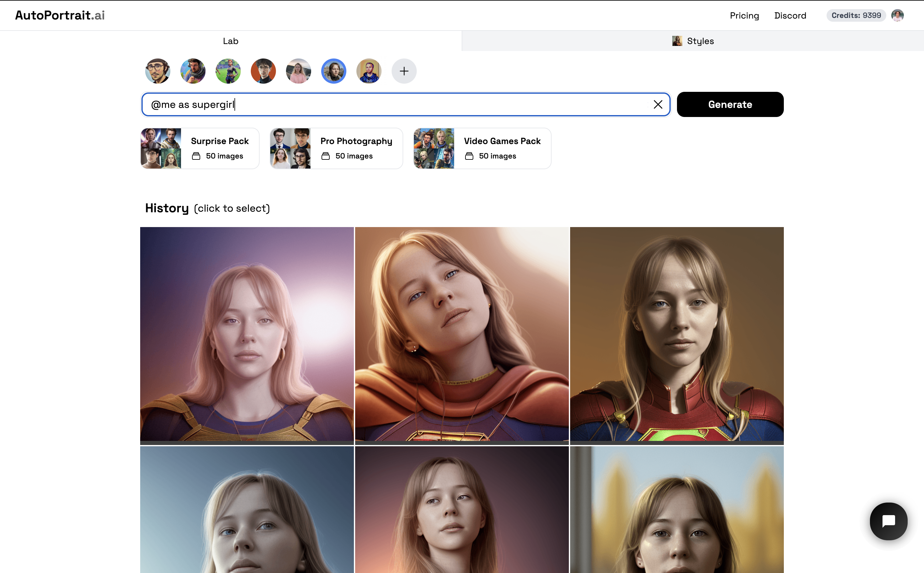Select the red cape supergirl history image
The height and width of the screenshot is (573, 924).
pyautogui.click(x=462, y=334)
